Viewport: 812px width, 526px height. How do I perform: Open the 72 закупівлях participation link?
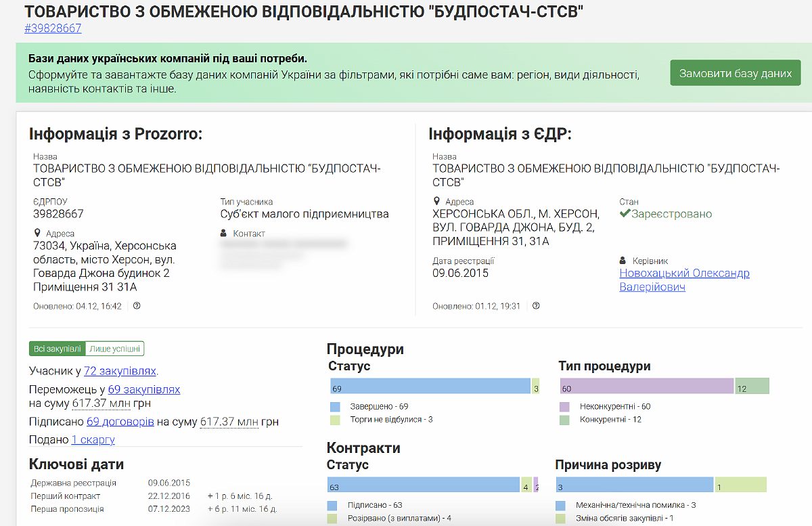click(120, 372)
